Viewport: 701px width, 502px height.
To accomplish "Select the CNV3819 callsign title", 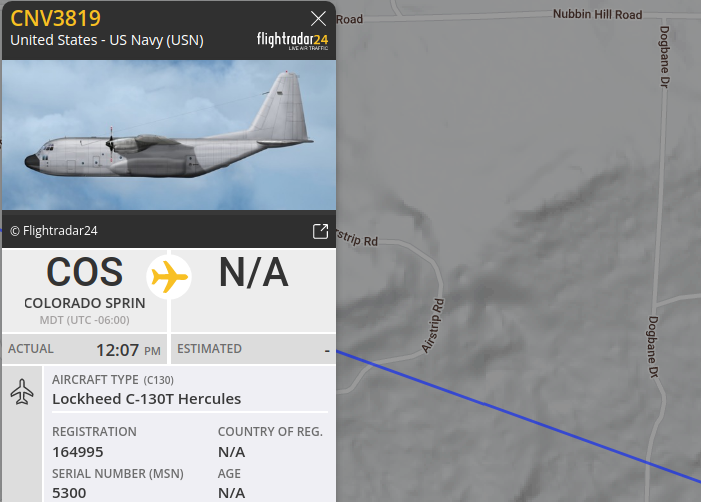I will coord(56,18).
